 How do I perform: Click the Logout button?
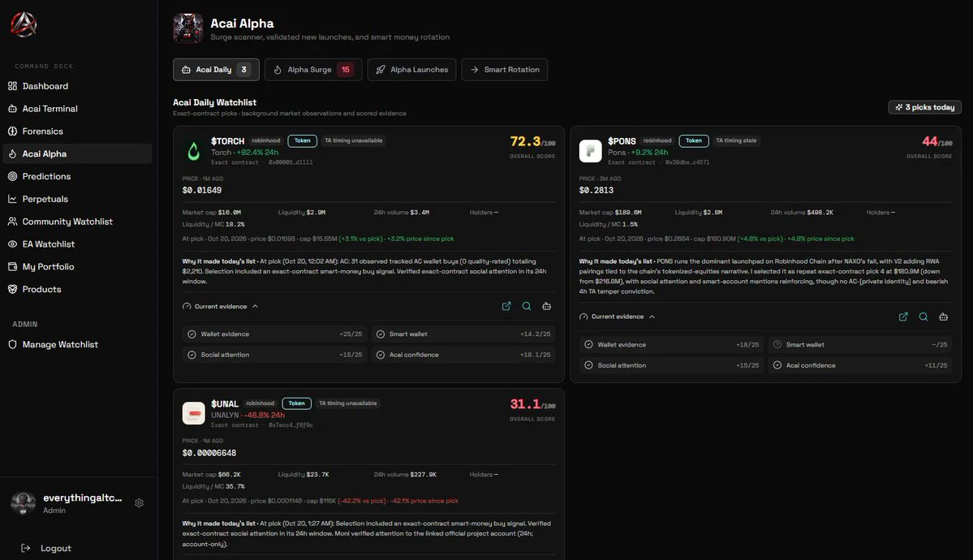pyautogui.click(x=46, y=548)
